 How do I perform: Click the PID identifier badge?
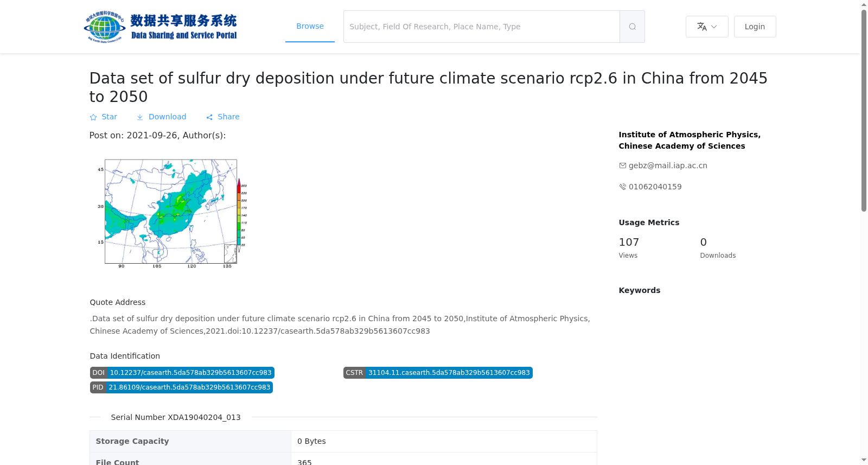181,387
